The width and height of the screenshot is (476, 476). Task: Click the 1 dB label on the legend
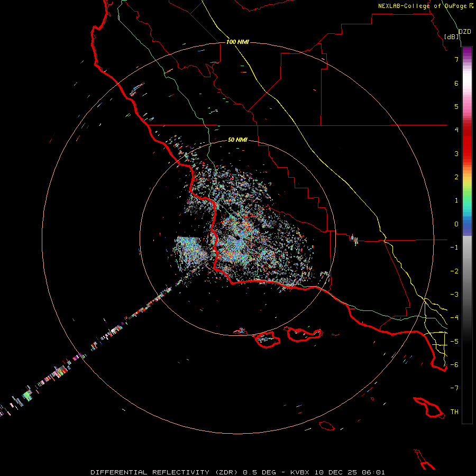[x=456, y=200]
